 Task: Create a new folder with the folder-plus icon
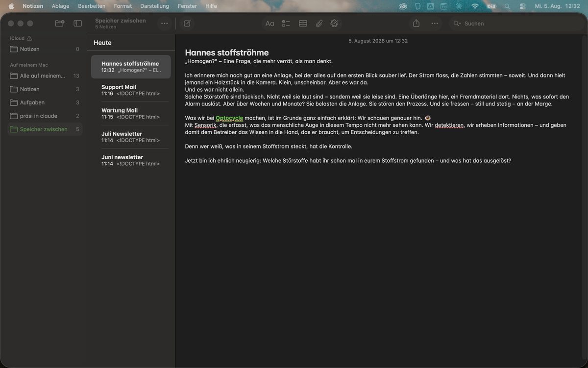[x=60, y=23]
